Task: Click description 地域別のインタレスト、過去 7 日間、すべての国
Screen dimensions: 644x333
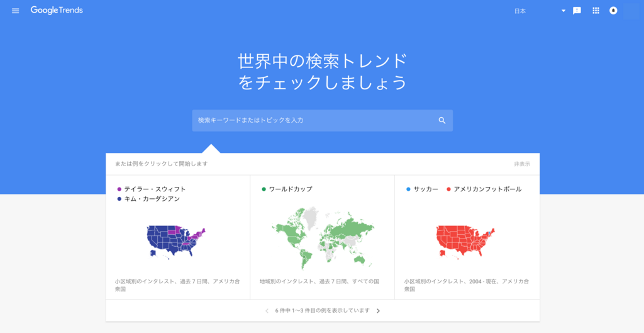Action: point(319,281)
